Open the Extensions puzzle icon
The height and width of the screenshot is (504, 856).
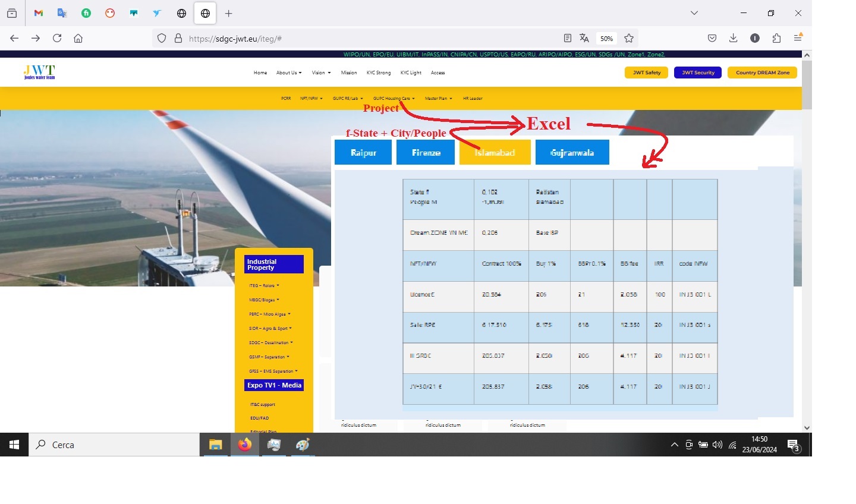click(776, 38)
